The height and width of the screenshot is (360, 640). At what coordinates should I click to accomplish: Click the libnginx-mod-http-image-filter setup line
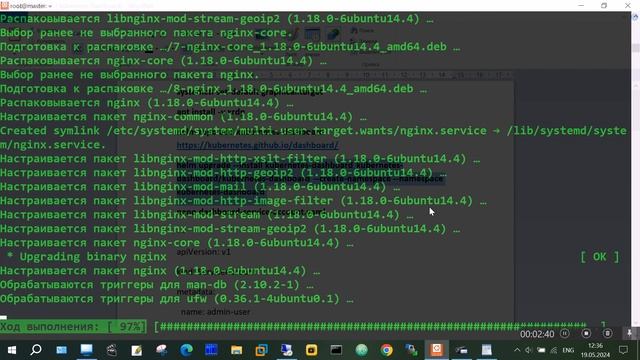click(x=243, y=201)
